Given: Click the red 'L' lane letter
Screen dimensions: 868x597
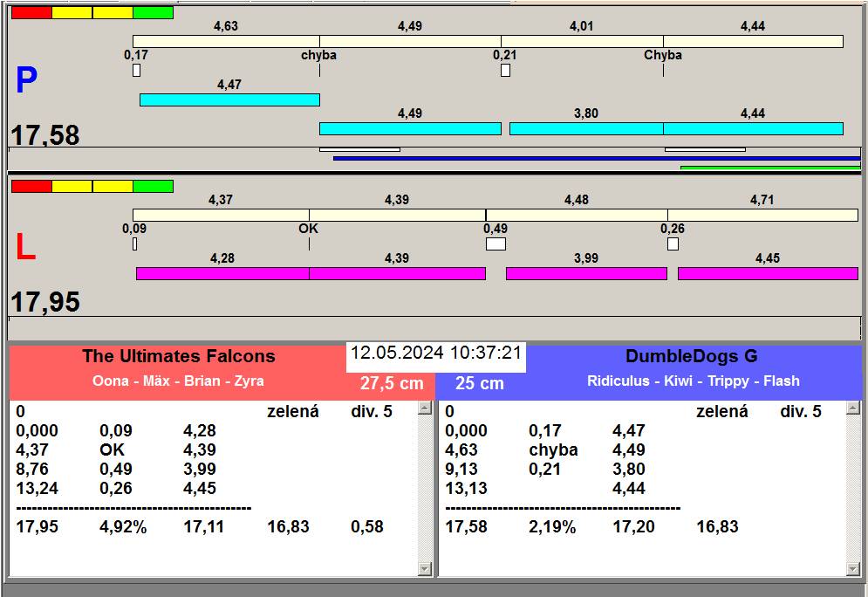Looking at the screenshot, I should tap(25, 247).
